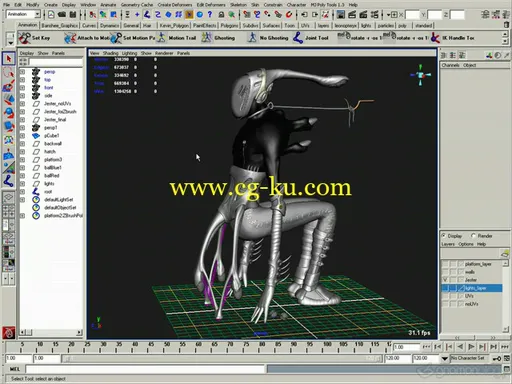512x384 pixels.
Task: Expand the root joint in outliner
Action: pos(22,192)
